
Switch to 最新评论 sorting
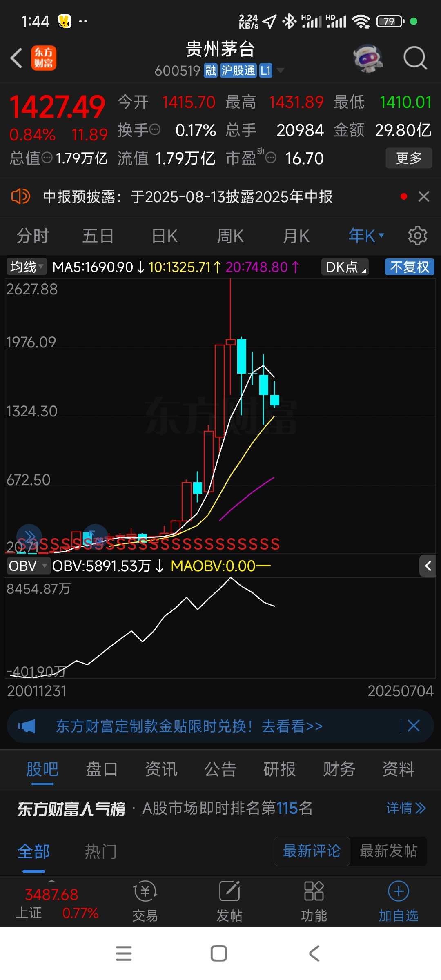click(x=312, y=851)
